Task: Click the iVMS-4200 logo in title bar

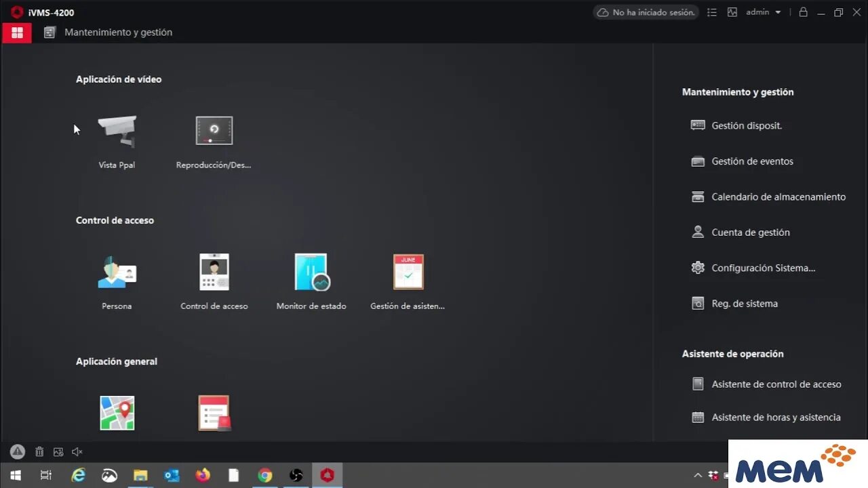Action: click(17, 12)
